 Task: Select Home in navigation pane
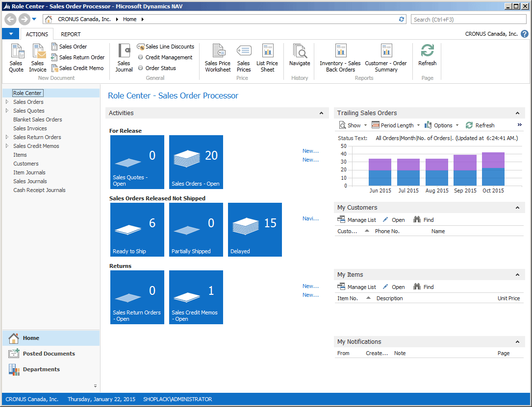51,338
